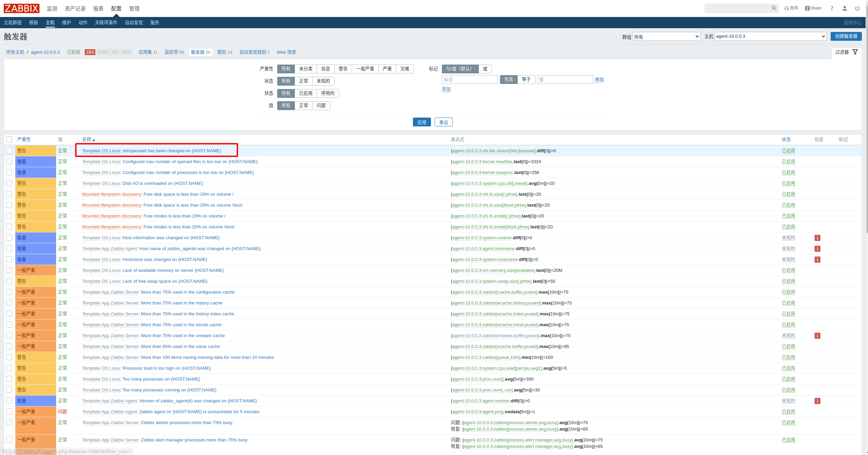Click info icon for Hostname was changed row

(817, 260)
